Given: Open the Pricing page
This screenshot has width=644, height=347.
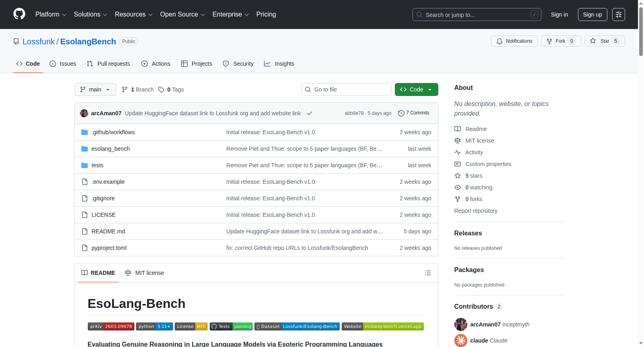Looking at the screenshot, I should click(266, 15).
